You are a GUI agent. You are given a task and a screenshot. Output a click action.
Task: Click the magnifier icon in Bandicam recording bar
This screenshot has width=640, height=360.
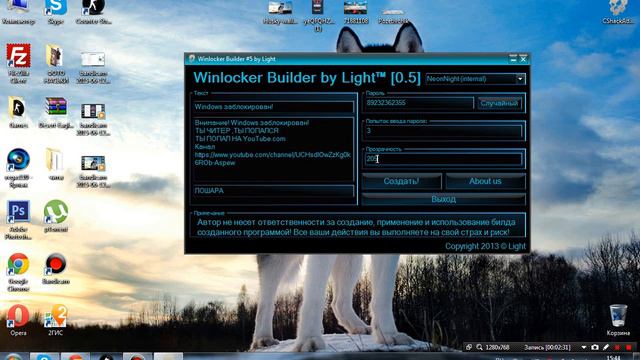[x=480, y=347]
